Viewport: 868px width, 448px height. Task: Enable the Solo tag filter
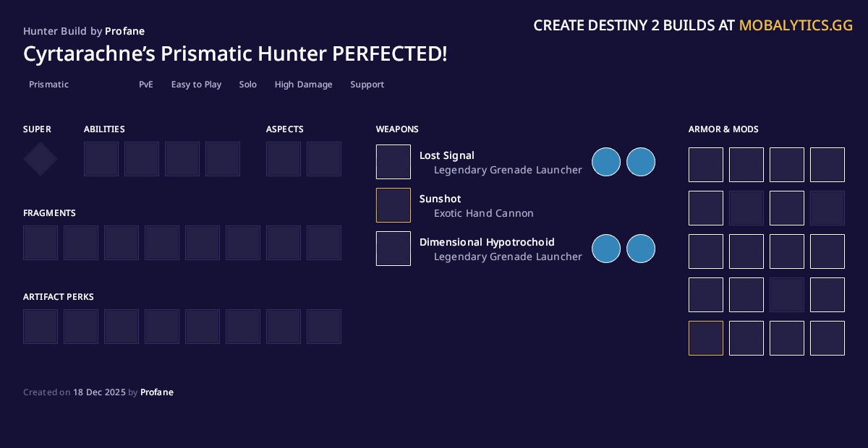(x=247, y=85)
